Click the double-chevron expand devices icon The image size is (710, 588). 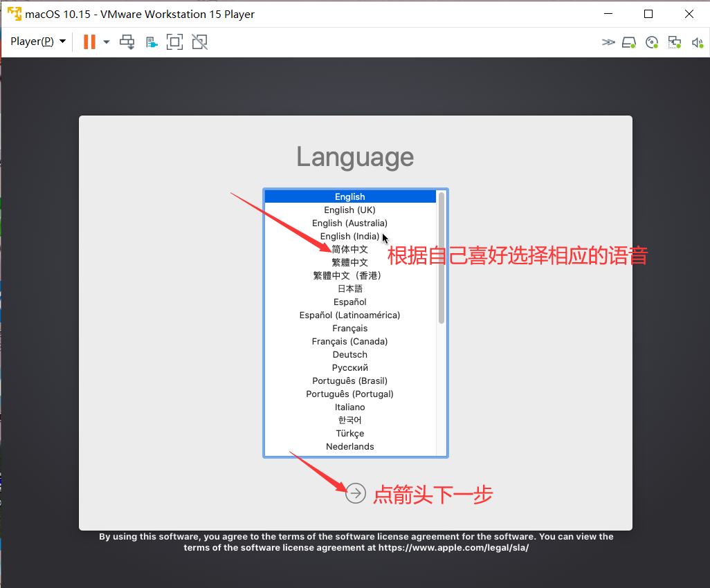click(608, 43)
